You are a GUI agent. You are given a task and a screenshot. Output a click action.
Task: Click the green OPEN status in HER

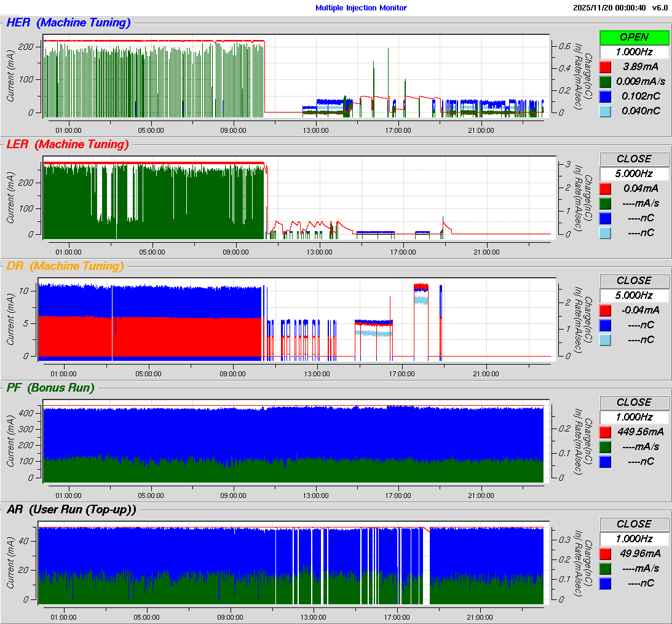click(634, 37)
